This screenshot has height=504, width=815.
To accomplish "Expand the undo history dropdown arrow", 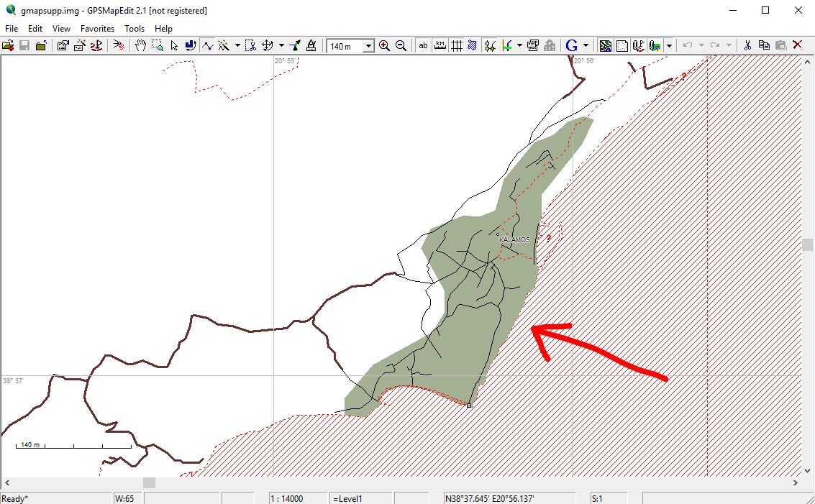I will tap(701, 45).
